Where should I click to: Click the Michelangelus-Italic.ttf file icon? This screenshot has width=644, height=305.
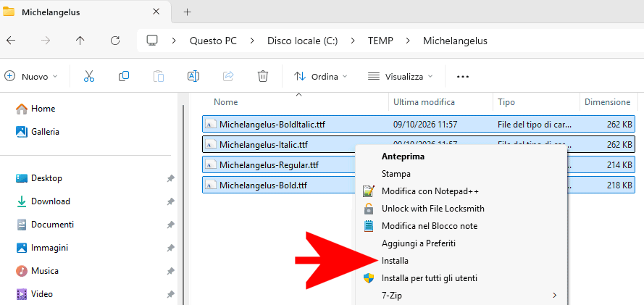[x=211, y=144]
